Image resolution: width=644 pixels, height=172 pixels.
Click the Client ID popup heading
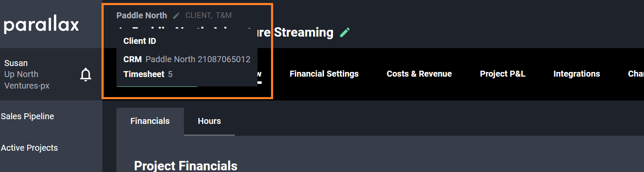click(x=139, y=41)
